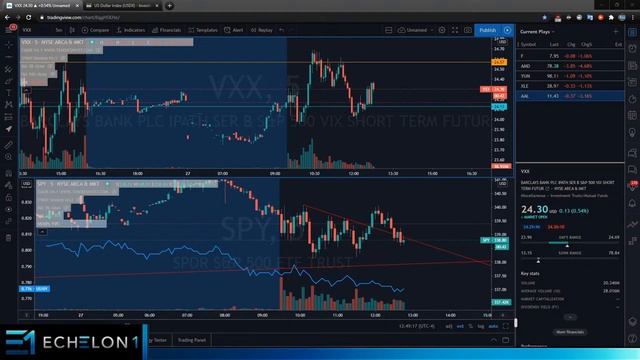The image size is (640, 360).
Task: Select the text annotation tool
Action: click(9, 93)
